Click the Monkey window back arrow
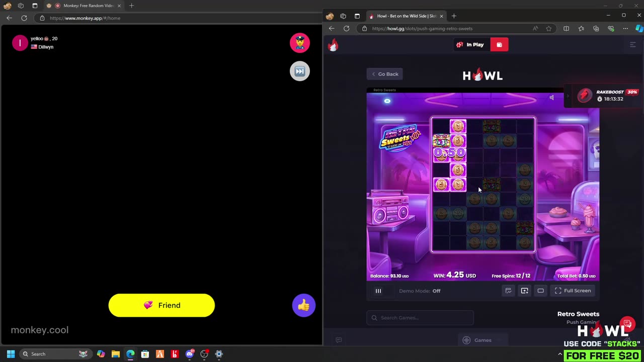Viewport: 644px width, 362px height. coord(9,18)
